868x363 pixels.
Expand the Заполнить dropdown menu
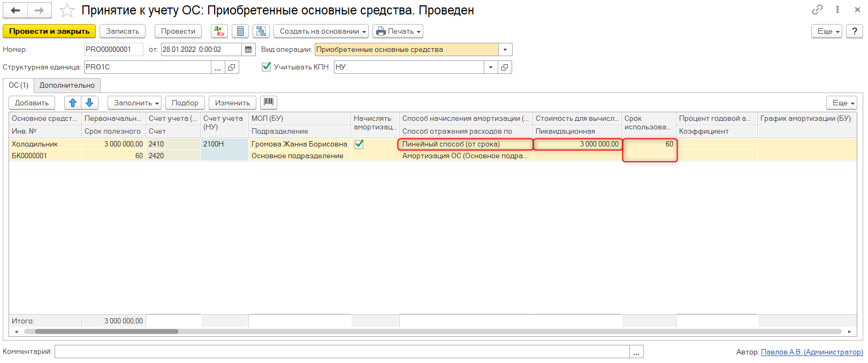(x=134, y=103)
